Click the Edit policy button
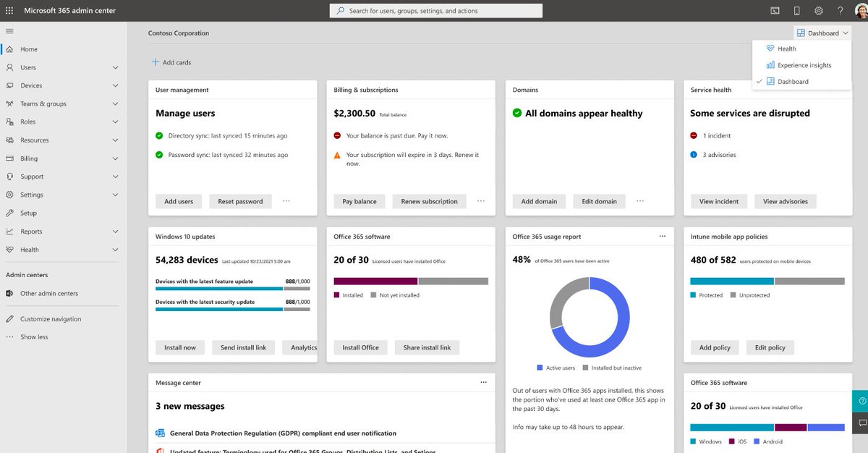 click(x=770, y=347)
